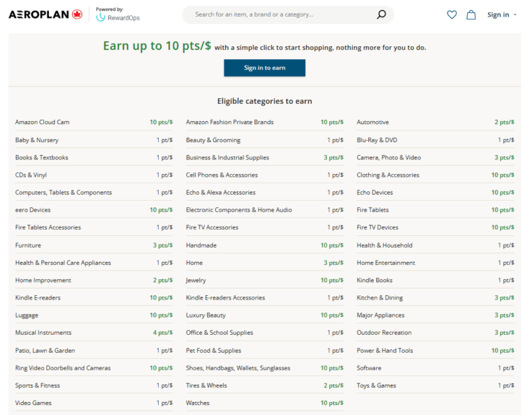
Task: Select the Power & Hand Tools category
Action: pyautogui.click(x=385, y=351)
